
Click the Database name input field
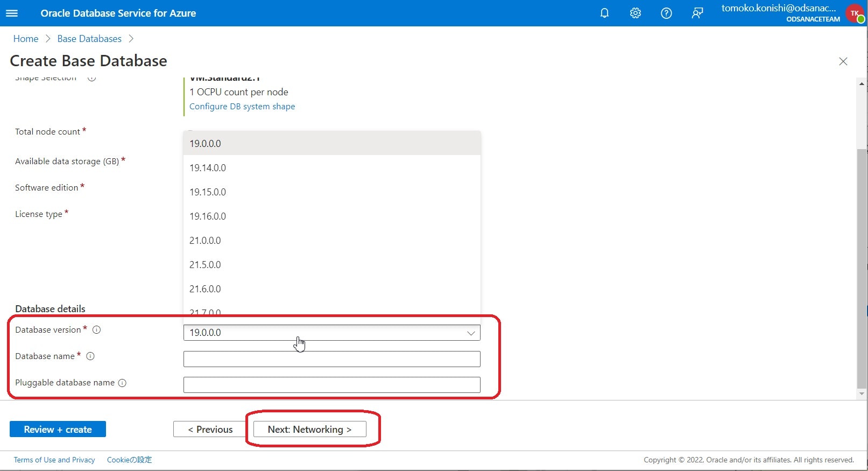332,359
